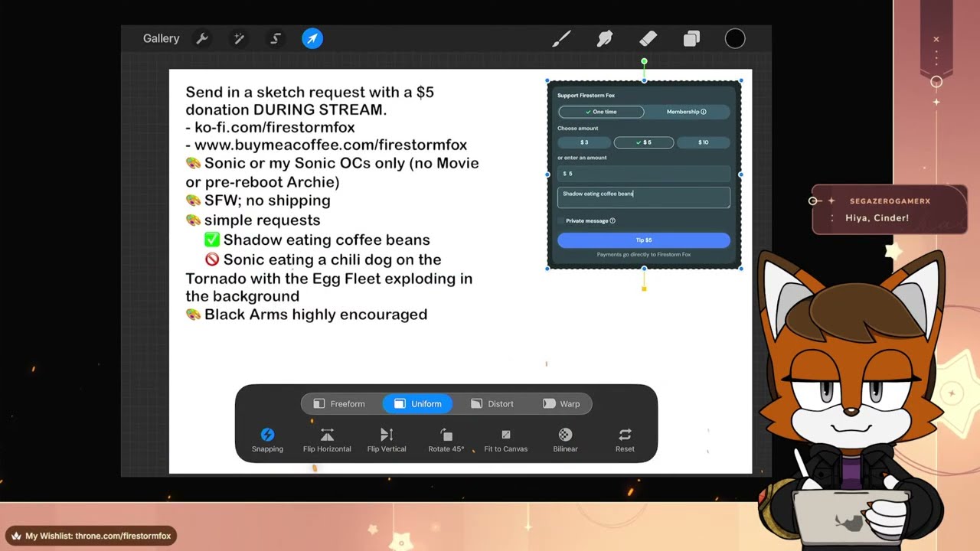
Task: Toggle the Private message checkbox
Action: pos(561,220)
